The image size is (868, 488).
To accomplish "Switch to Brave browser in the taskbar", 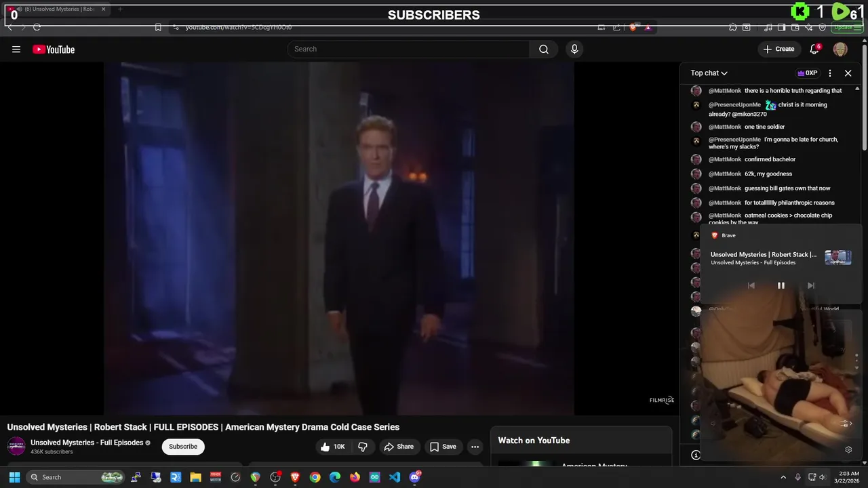I will [x=295, y=477].
